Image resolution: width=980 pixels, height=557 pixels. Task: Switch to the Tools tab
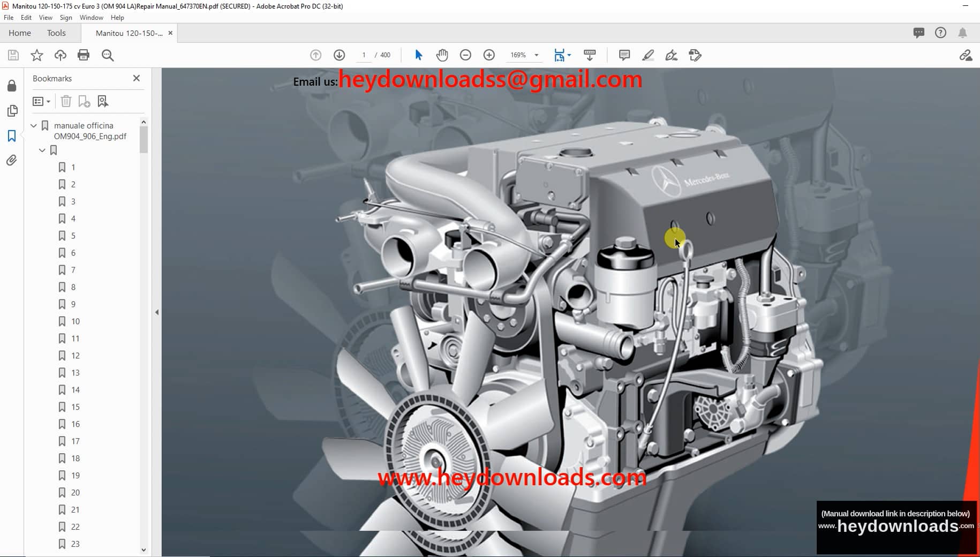pos(56,33)
